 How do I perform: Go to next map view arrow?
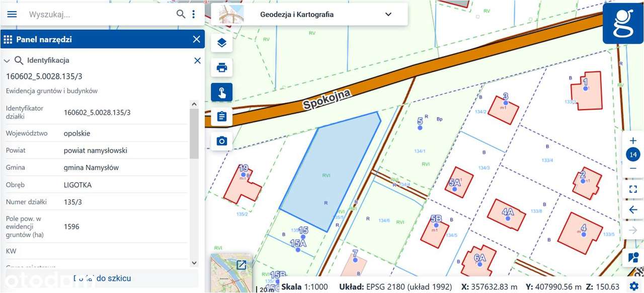633,230
